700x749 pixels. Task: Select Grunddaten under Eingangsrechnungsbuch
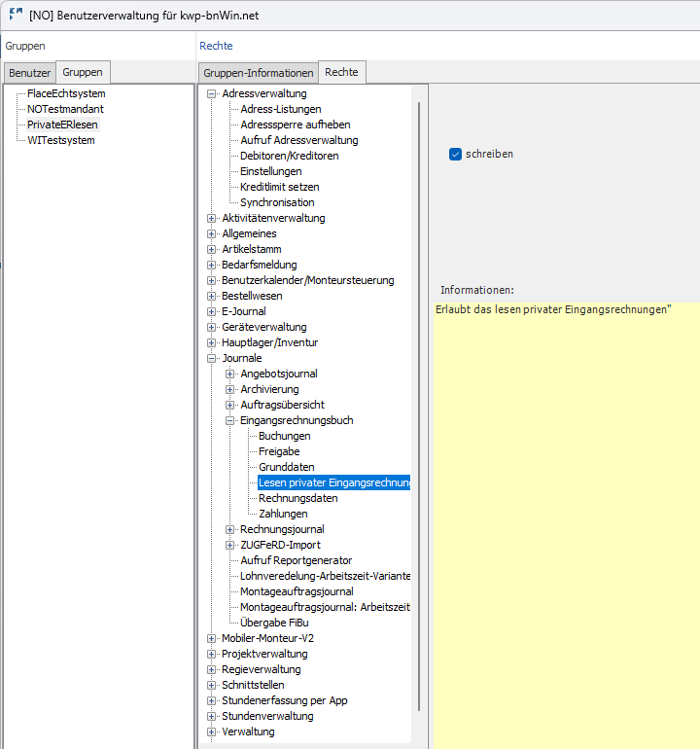287,467
